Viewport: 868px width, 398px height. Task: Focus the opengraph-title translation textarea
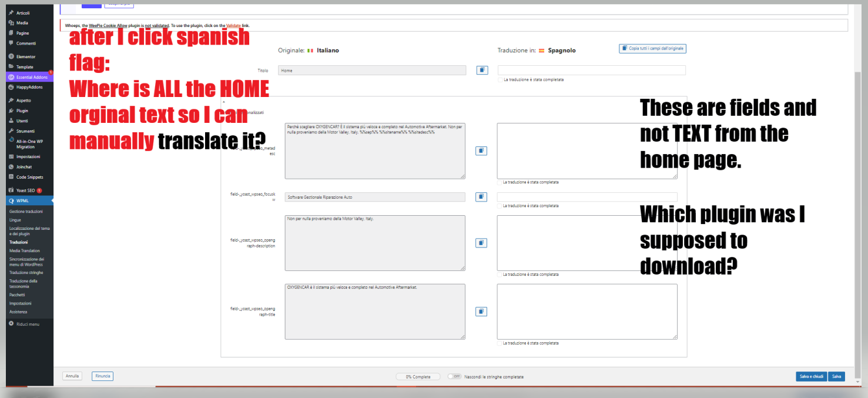click(x=587, y=312)
